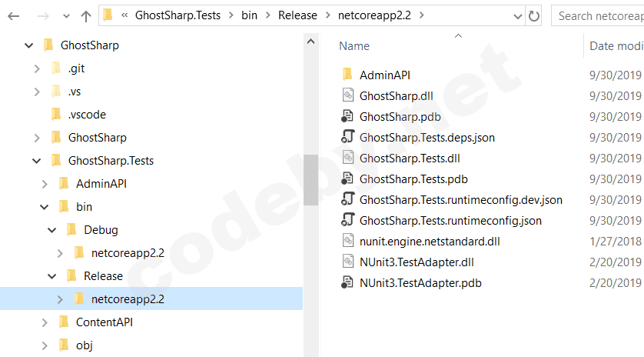The width and height of the screenshot is (644, 357).
Task: Click the GhostSharp.dll file icon
Action: tap(347, 96)
